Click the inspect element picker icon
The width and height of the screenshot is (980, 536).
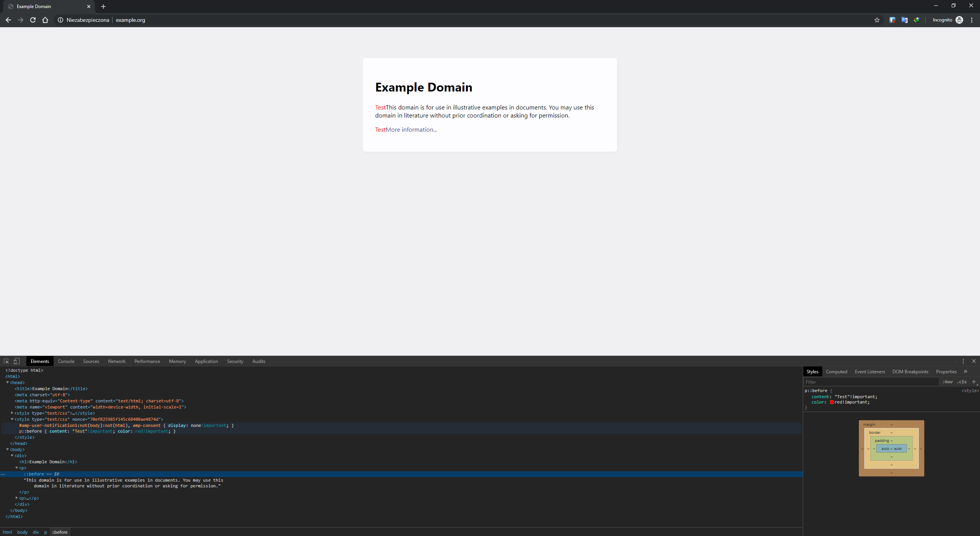(6, 361)
